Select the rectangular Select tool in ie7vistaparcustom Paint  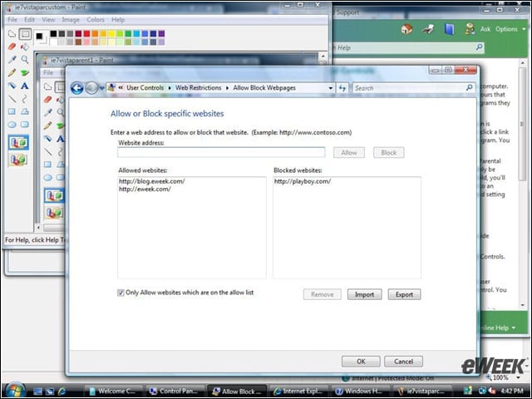(25, 34)
